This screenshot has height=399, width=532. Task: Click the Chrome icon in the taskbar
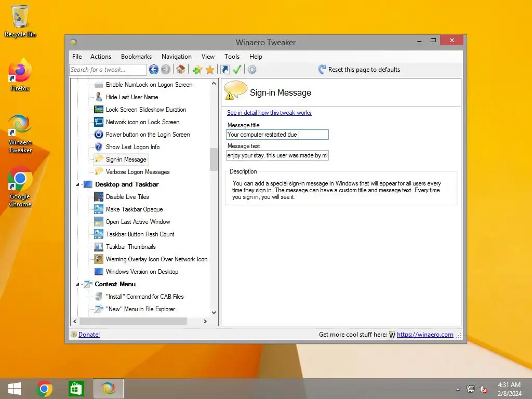click(44, 389)
